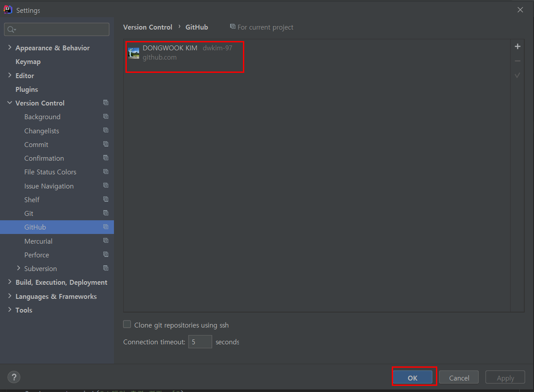
Task: Click project-level icon beside Changelists
Action: point(106,130)
